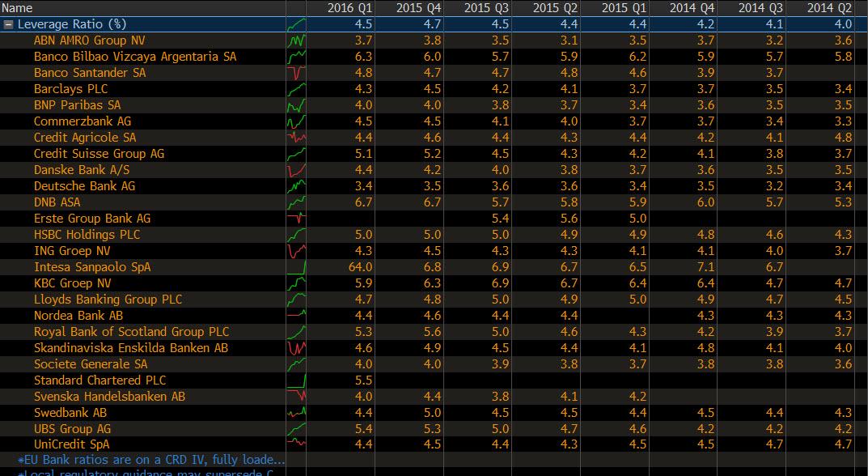This screenshot has height=476, width=868.
Task: Click the 2014 Q4 column header
Action: pyautogui.click(x=692, y=8)
